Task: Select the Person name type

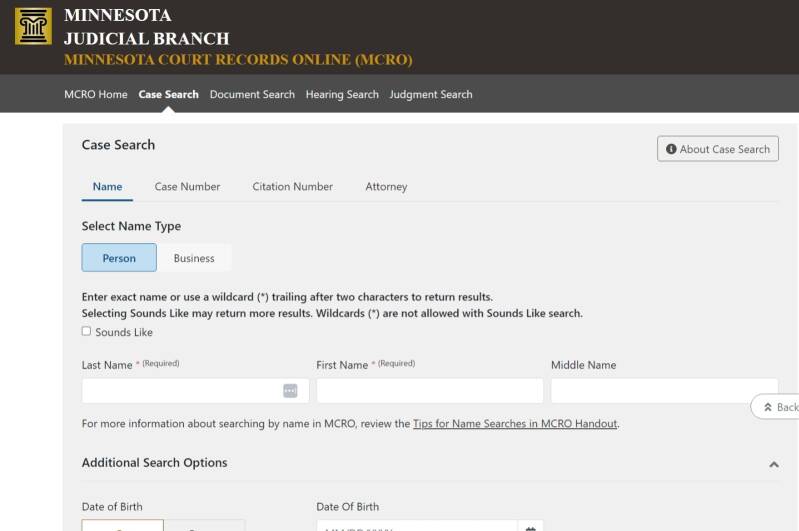Action: pos(119,258)
